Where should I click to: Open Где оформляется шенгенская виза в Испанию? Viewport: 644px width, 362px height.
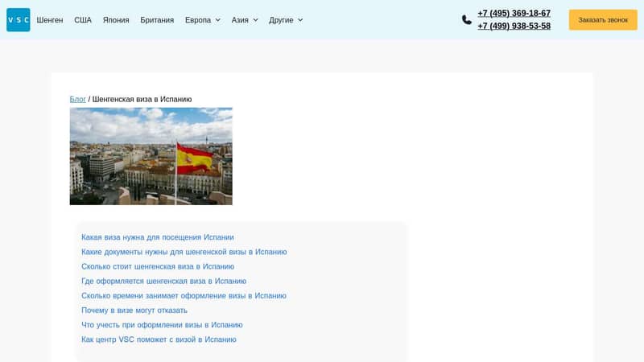point(164,281)
